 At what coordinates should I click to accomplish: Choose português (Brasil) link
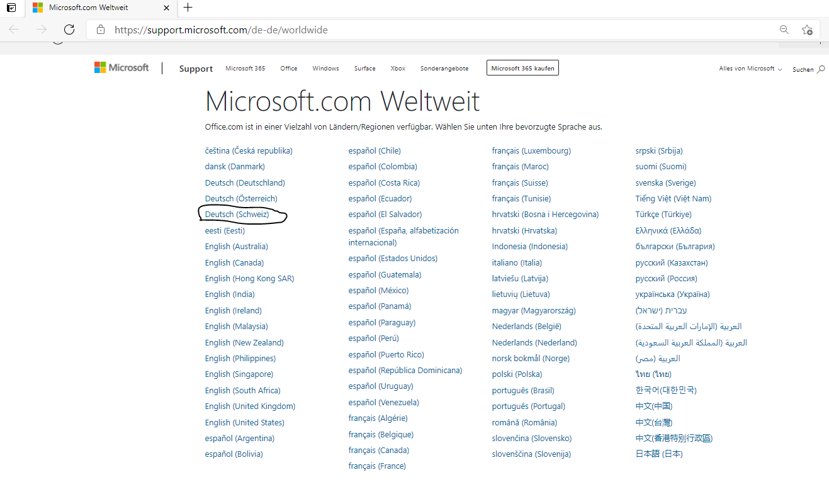[x=523, y=391]
